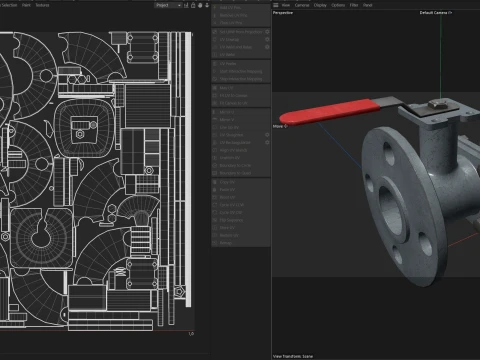The width and height of the screenshot is (480, 360).
Task: Click the Boundary to Quad icon
Action: point(215,173)
